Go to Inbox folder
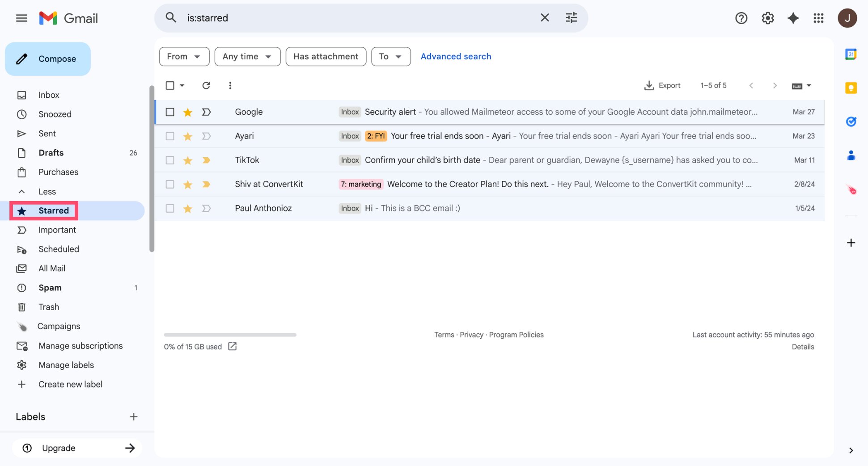Screen dimensions: 868x466 tap(49, 95)
